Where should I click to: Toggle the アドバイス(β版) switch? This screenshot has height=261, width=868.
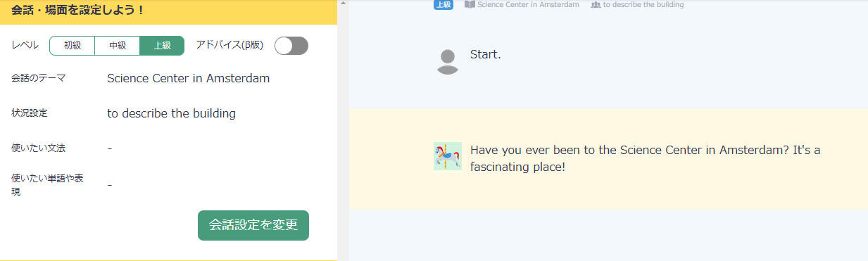click(x=291, y=46)
